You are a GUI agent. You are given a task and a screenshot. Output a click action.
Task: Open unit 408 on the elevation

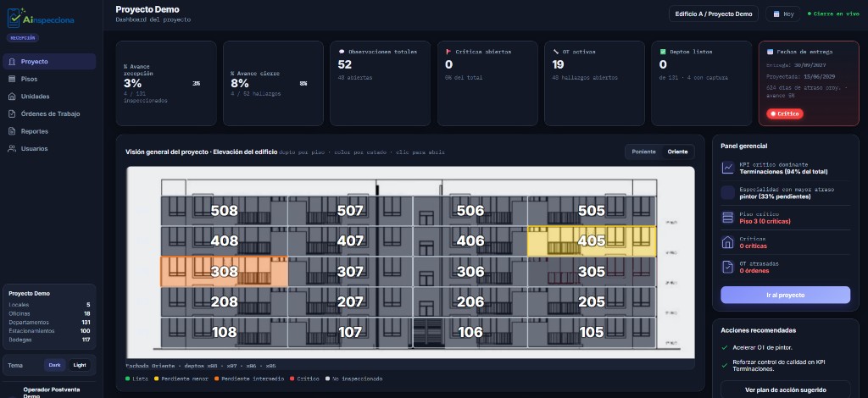point(224,241)
